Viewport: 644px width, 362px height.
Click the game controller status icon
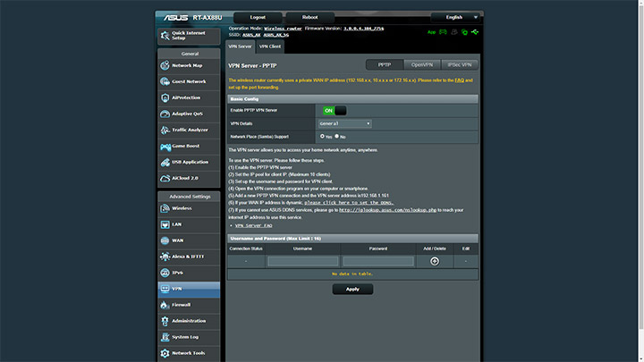pos(443,32)
